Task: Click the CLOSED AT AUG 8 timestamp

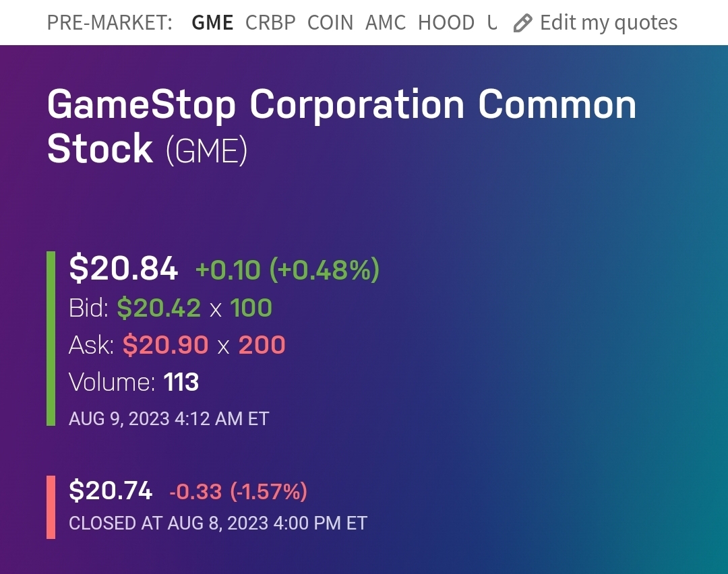Action: pyautogui.click(x=218, y=523)
